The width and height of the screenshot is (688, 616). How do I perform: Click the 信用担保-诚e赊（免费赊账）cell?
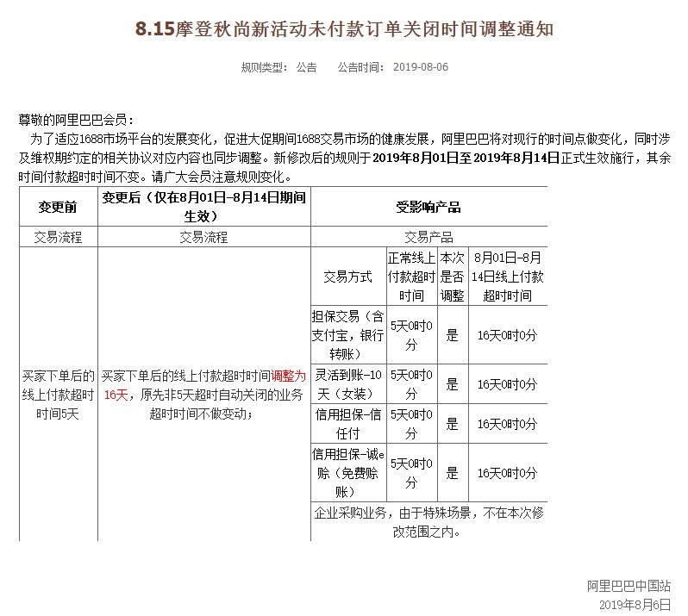click(x=348, y=473)
